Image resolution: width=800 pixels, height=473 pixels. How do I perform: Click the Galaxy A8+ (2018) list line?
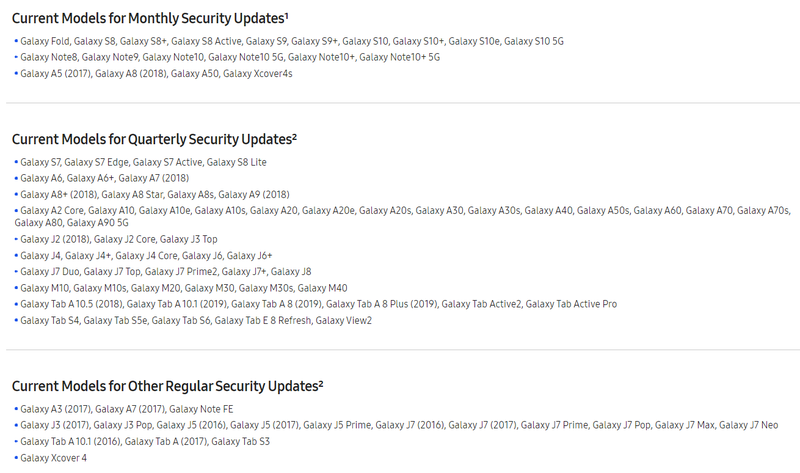(152, 194)
